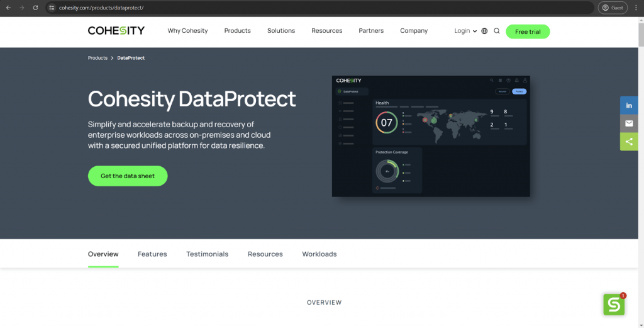Click the Cohesity logo in header
The image size is (644, 328).
pos(116,31)
